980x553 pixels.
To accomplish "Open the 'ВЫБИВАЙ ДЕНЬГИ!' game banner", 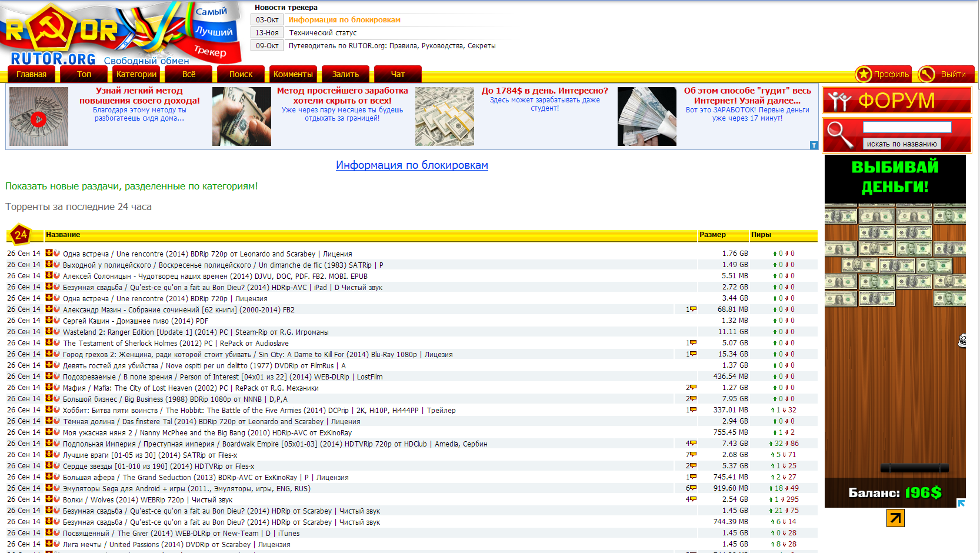I will [x=895, y=331].
